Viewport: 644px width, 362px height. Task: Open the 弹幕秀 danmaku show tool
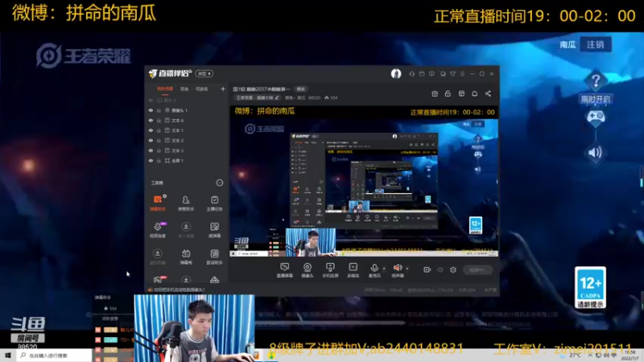point(186,257)
